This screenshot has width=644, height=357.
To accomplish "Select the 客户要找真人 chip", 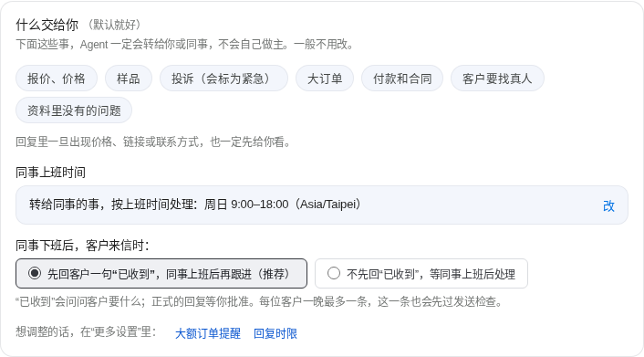I will 497,79.
